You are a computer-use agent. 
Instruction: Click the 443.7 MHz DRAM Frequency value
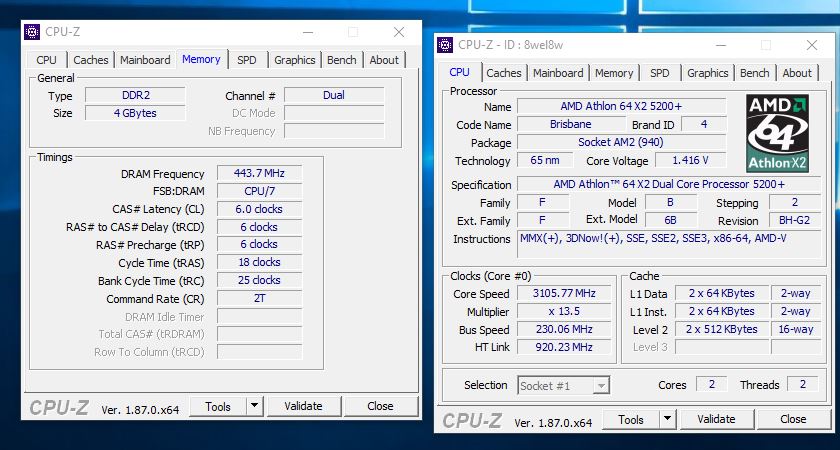tap(259, 173)
